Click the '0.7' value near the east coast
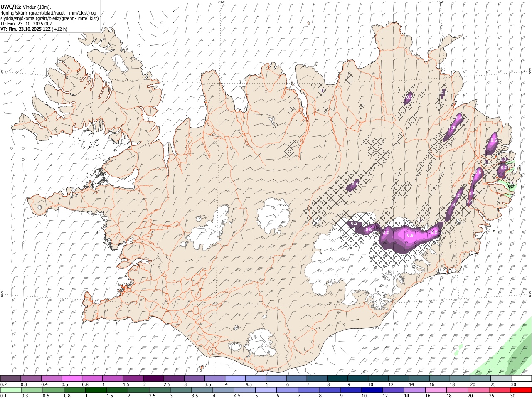532x399 pixels. pos(511,187)
